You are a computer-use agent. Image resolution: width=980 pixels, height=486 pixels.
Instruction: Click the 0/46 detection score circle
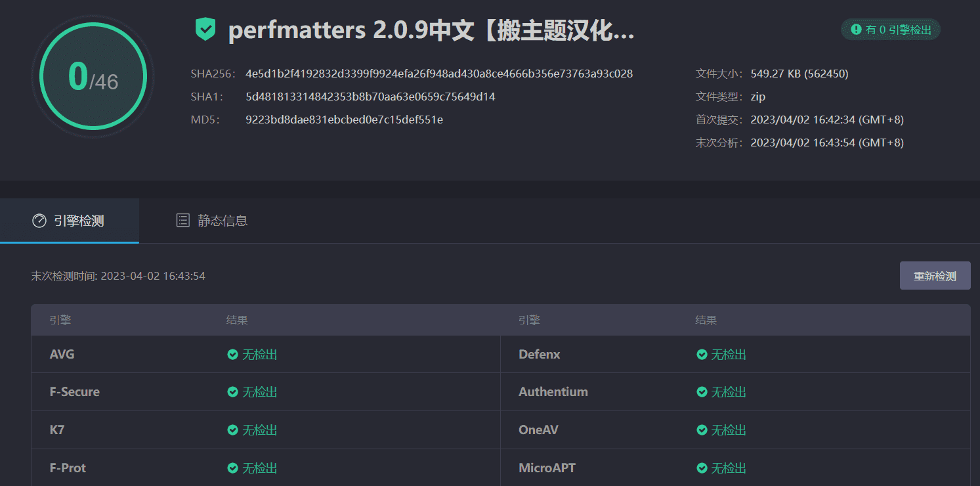[x=93, y=77]
